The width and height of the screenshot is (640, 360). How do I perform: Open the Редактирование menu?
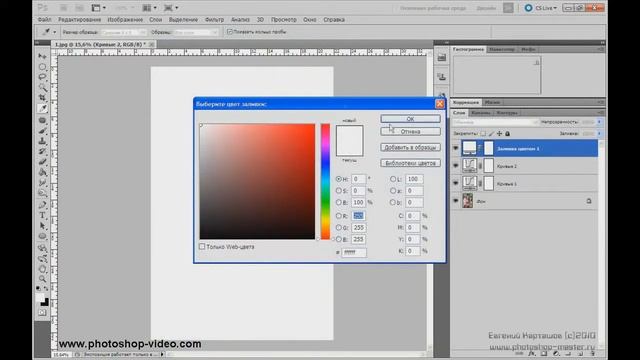click(x=80, y=20)
